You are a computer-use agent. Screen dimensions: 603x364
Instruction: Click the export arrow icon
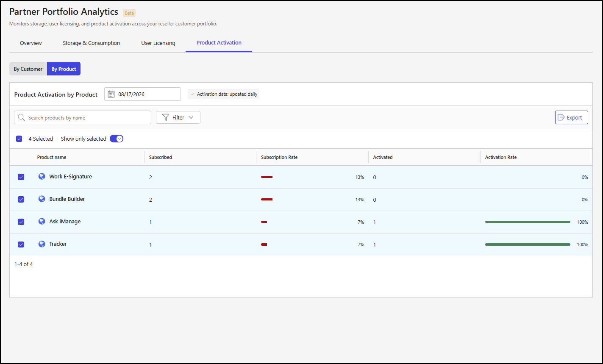click(561, 117)
